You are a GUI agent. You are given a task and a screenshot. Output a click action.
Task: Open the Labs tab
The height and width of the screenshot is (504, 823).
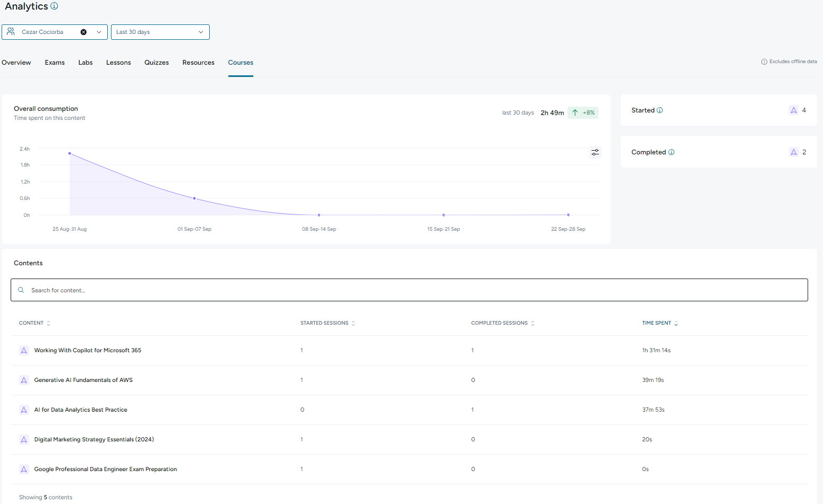(x=85, y=63)
